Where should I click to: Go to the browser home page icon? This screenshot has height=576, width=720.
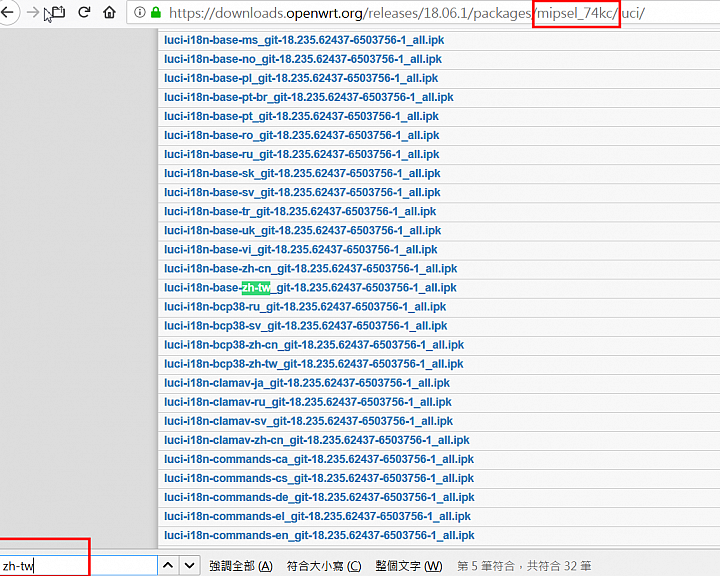click(x=109, y=12)
